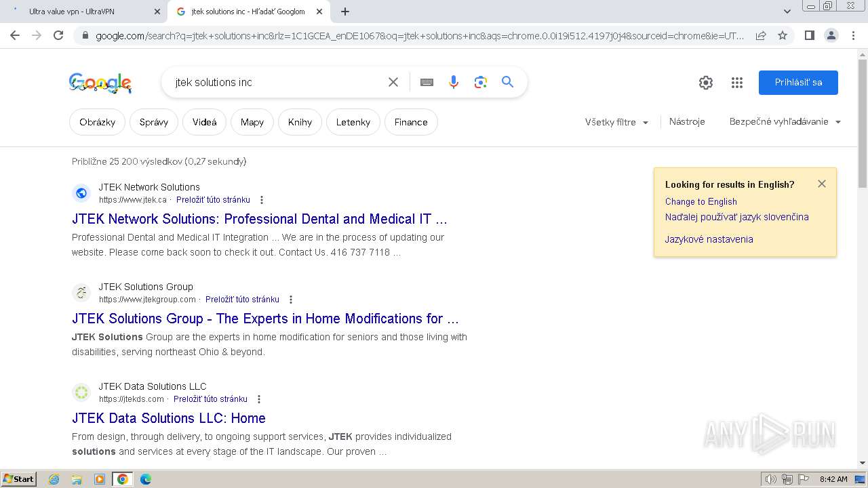This screenshot has height=488, width=868.
Task: Open Microsoft Edge from taskbar
Action: (x=146, y=479)
